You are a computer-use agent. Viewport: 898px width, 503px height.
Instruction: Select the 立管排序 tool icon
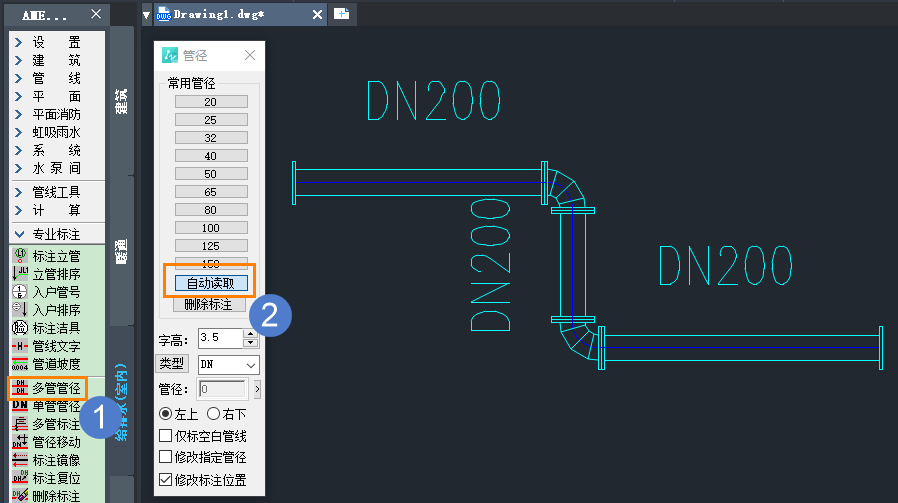(19, 274)
